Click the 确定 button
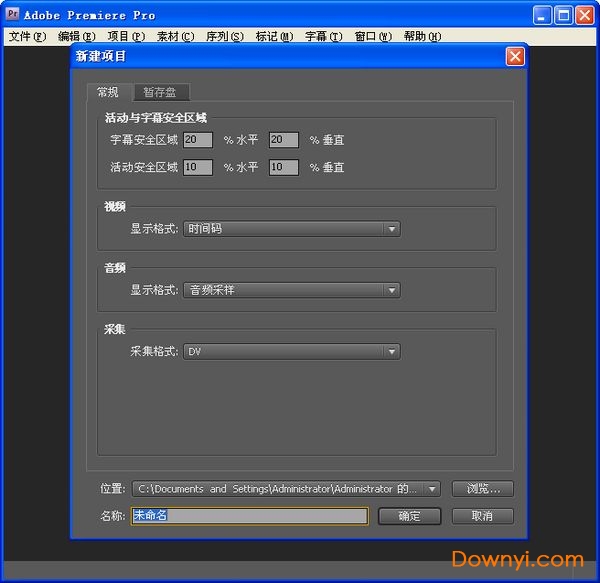This screenshot has width=600, height=583. coord(409,516)
